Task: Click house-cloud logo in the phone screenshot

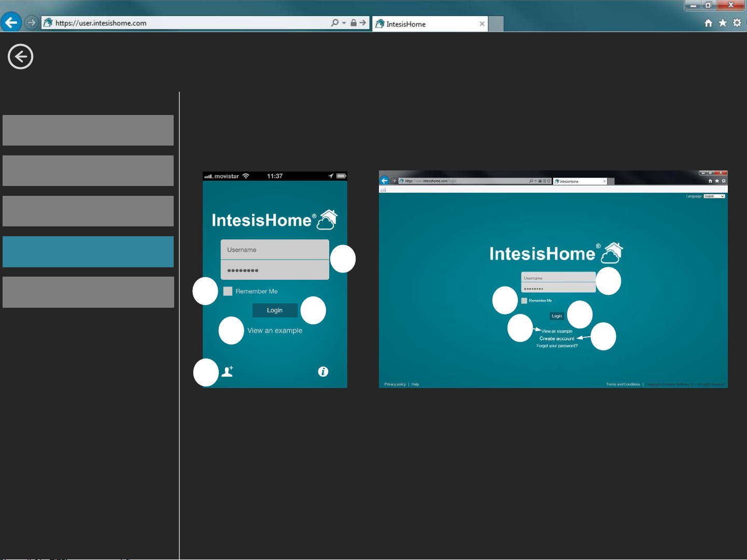Action: point(327,220)
